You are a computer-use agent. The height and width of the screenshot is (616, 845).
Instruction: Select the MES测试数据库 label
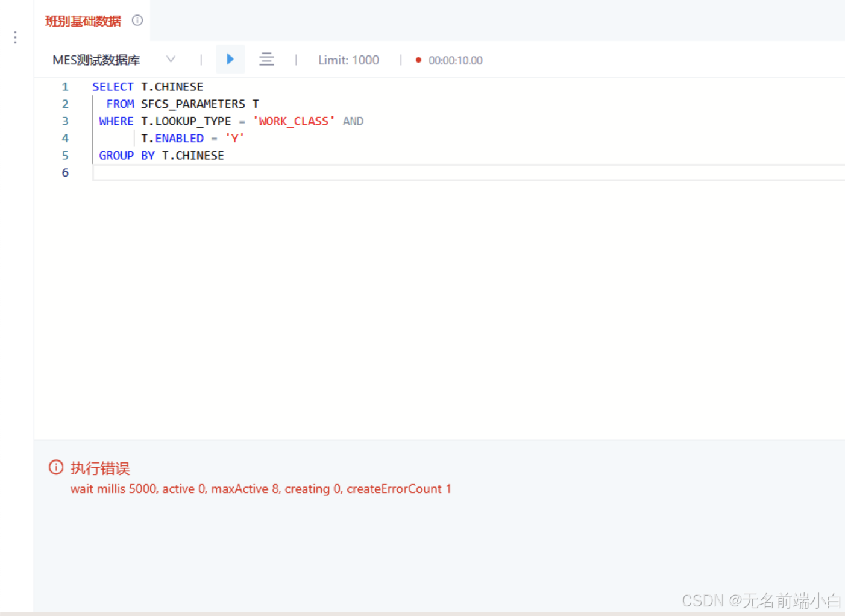pyautogui.click(x=96, y=60)
